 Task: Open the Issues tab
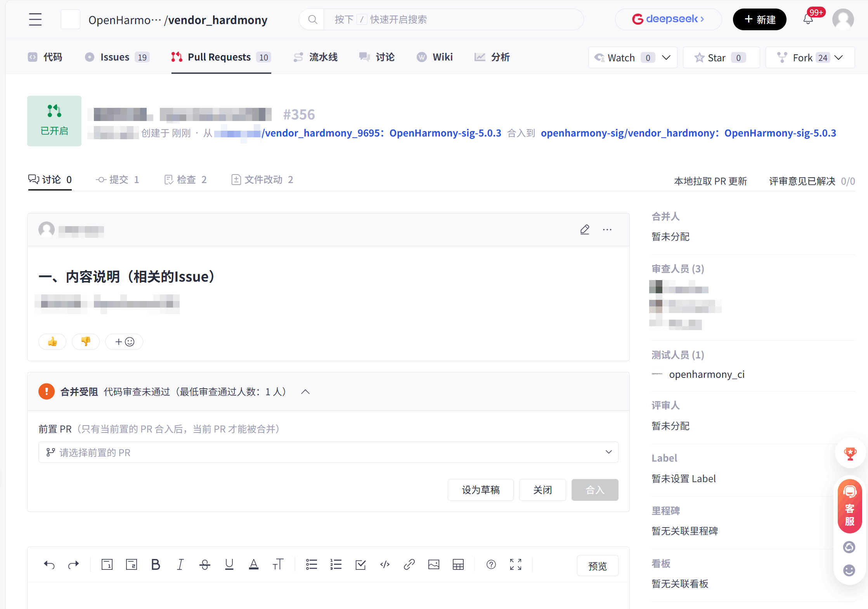point(117,57)
